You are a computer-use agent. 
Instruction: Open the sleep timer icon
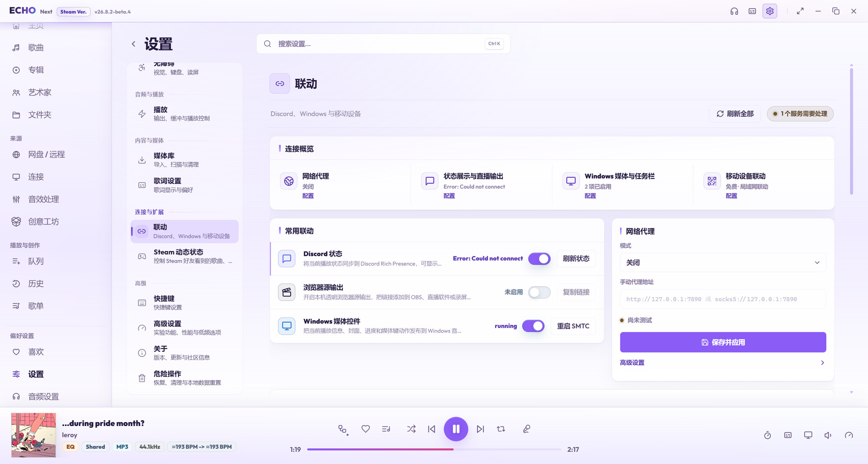point(768,435)
